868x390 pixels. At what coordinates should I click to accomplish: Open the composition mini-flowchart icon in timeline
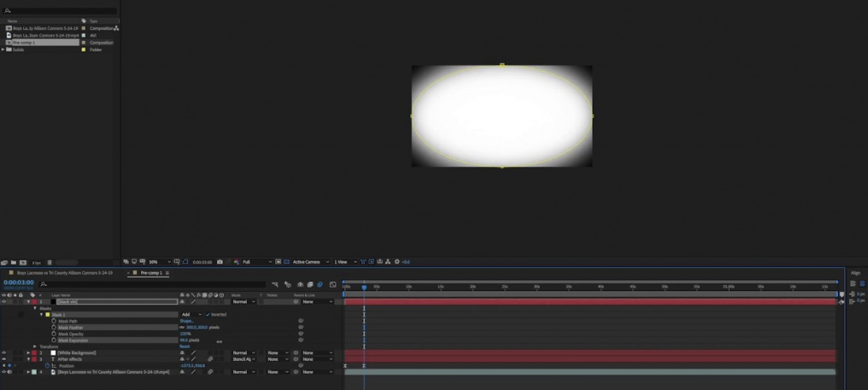tap(275, 284)
